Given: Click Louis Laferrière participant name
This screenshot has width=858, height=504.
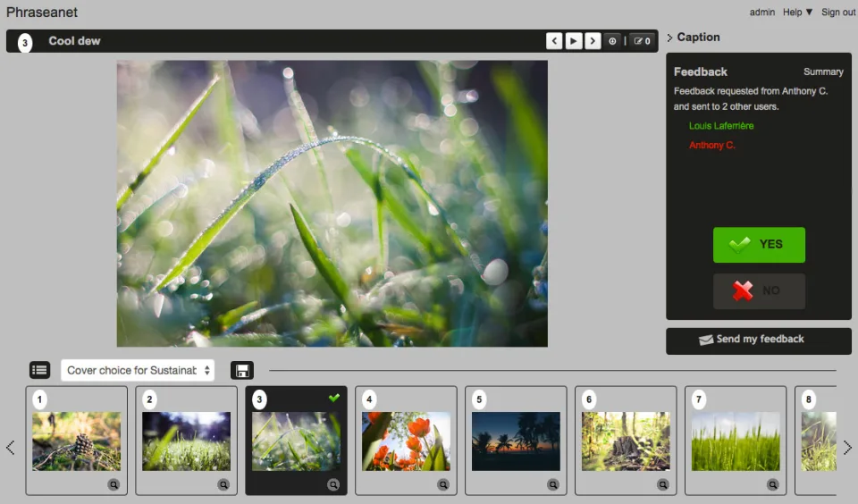Looking at the screenshot, I should pos(721,126).
